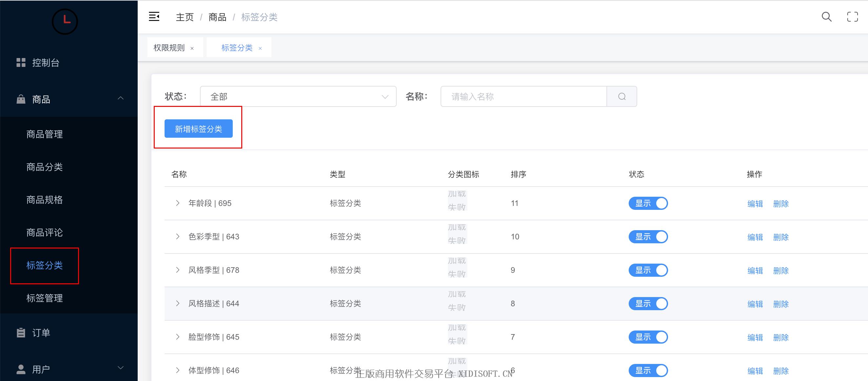The width and height of the screenshot is (868, 381).
Task: Collapse the sidebar with the hamburger icon
Action: [x=154, y=16]
